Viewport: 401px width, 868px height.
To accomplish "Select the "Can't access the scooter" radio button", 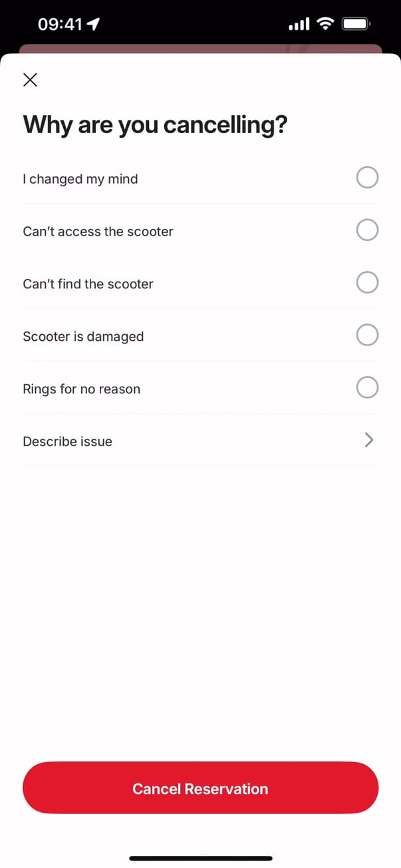I will click(x=367, y=230).
